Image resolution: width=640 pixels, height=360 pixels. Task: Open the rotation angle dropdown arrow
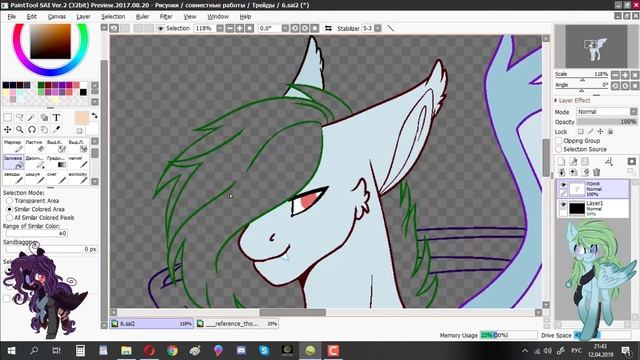point(285,28)
